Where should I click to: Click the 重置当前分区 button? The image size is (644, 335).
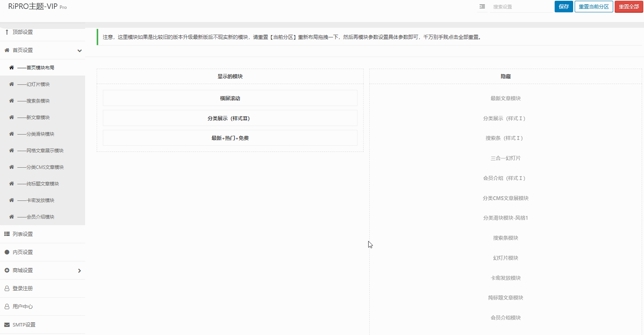[x=594, y=7]
